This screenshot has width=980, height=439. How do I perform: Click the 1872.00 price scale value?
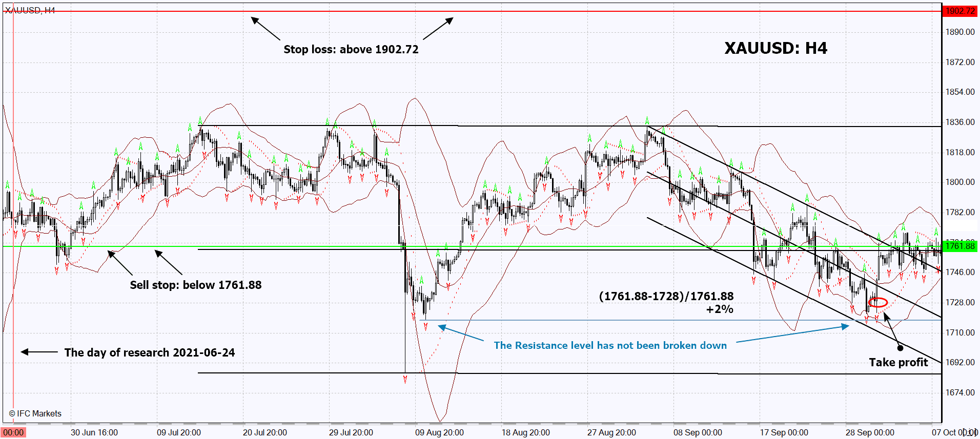click(960, 62)
